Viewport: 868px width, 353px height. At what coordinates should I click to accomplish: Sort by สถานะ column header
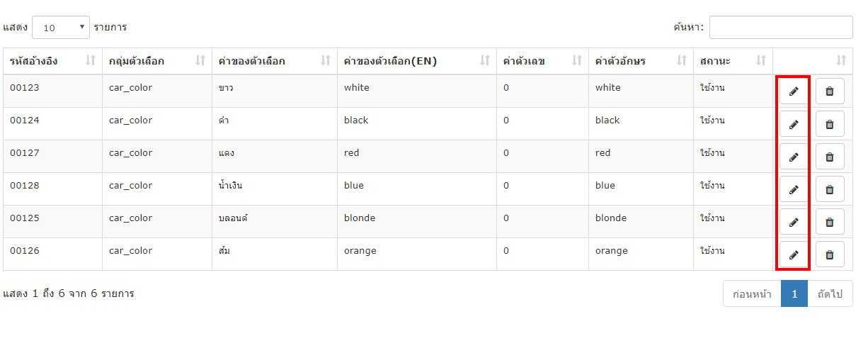(x=733, y=61)
